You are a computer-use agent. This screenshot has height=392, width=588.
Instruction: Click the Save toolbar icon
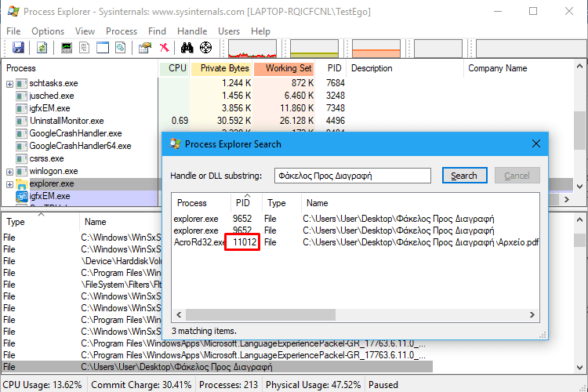[x=18, y=48]
